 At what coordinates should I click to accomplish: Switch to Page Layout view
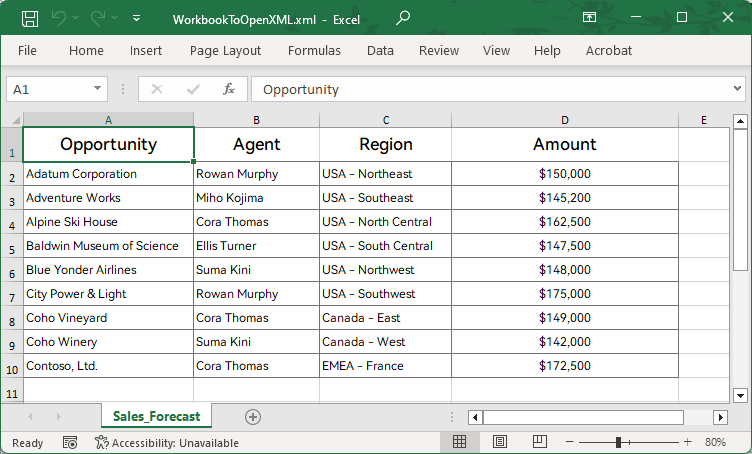pyautogui.click(x=500, y=442)
